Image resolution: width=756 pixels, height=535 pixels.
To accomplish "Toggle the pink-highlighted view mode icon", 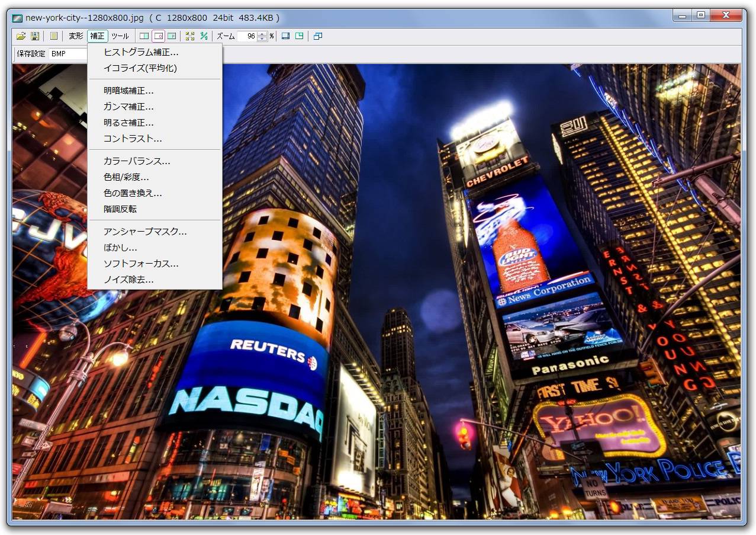I will tap(158, 36).
